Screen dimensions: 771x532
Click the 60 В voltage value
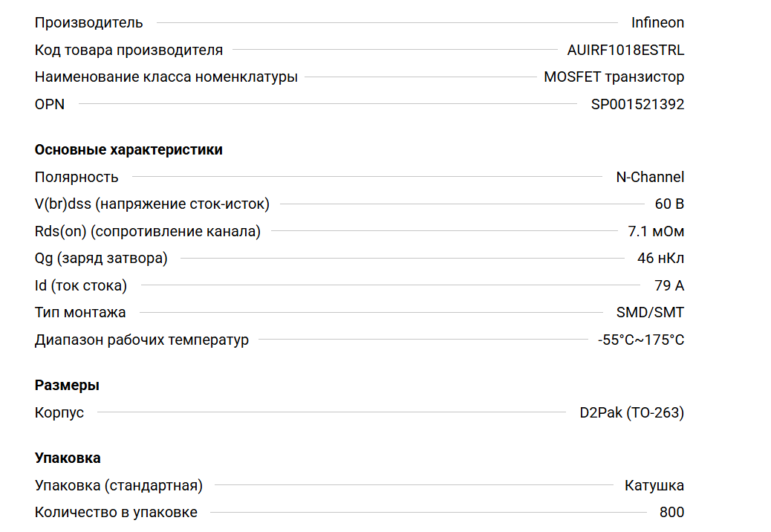tap(669, 204)
